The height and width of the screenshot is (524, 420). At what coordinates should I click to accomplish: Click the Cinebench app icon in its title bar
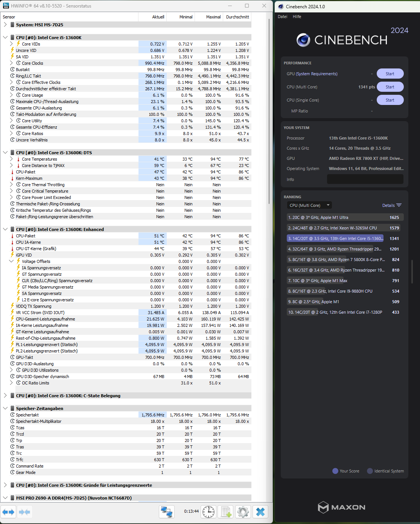click(x=281, y=6)
